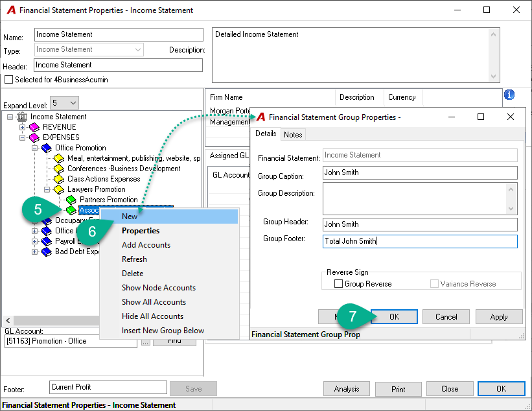This screenshot has height=411, width=532.
Task: Click the Group Footer input field
Action: tap(420, 241)
